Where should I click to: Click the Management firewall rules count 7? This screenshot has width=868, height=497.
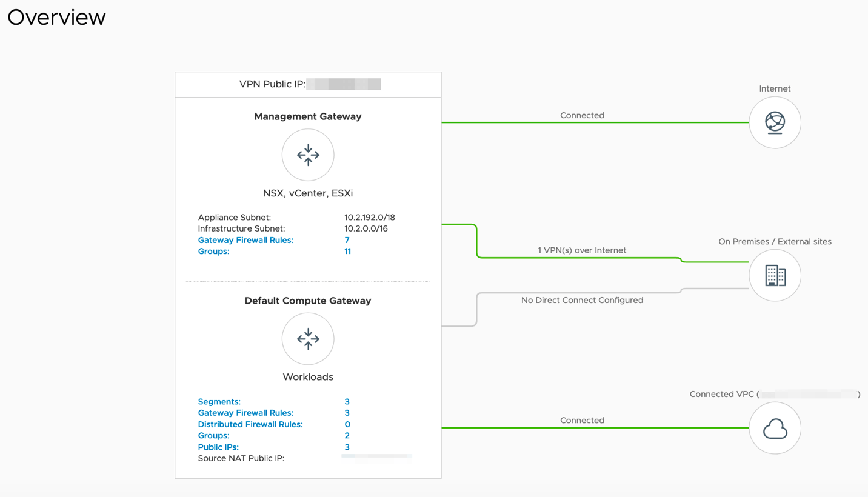(x=347, y=240)
